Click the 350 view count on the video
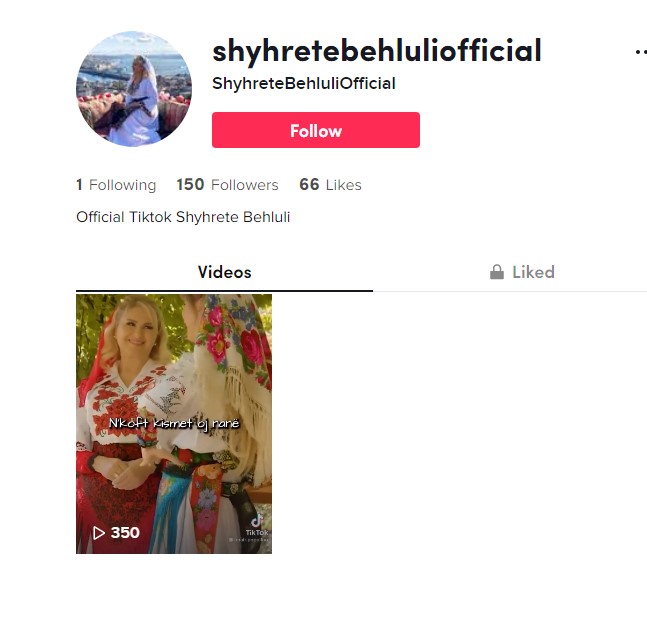647x617 pixels. [125, 533]
